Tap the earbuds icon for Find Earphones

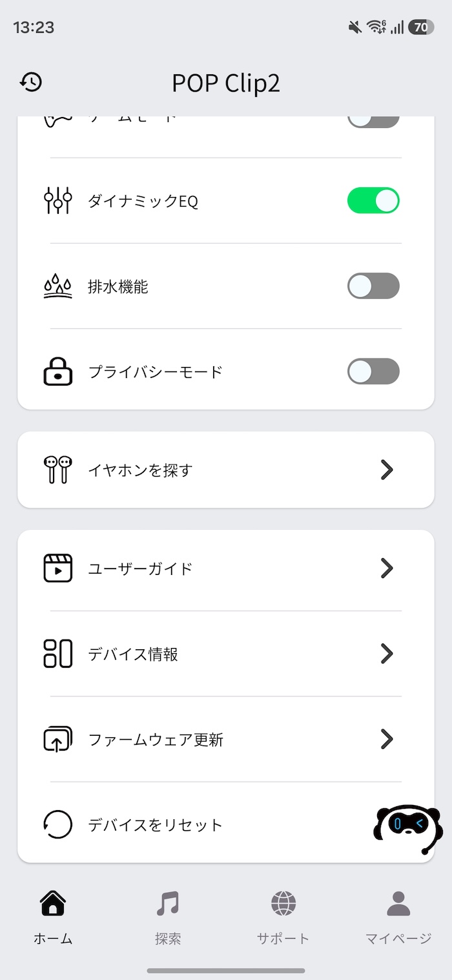[57, 470]
